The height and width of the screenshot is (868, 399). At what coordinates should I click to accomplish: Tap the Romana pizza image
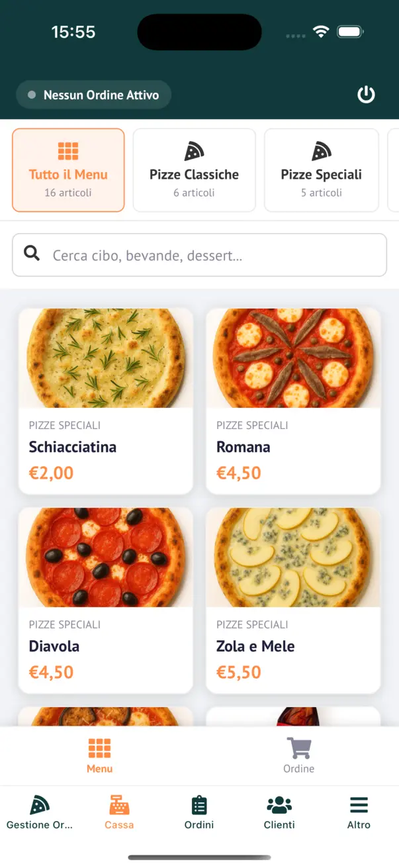293,358
